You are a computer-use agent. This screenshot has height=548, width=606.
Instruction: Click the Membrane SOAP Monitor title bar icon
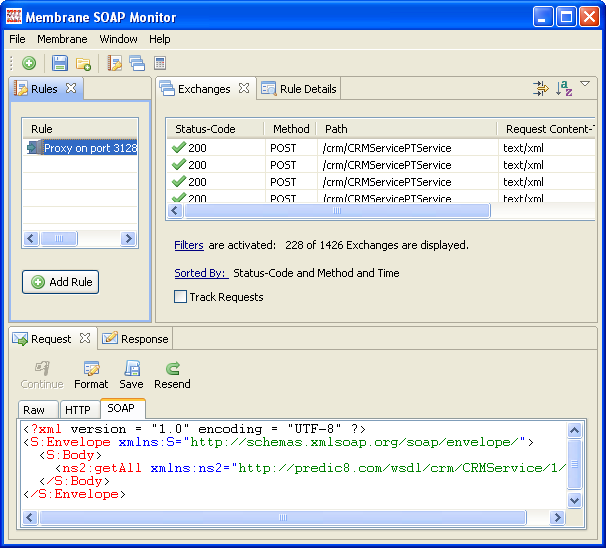tap(14, 17)
